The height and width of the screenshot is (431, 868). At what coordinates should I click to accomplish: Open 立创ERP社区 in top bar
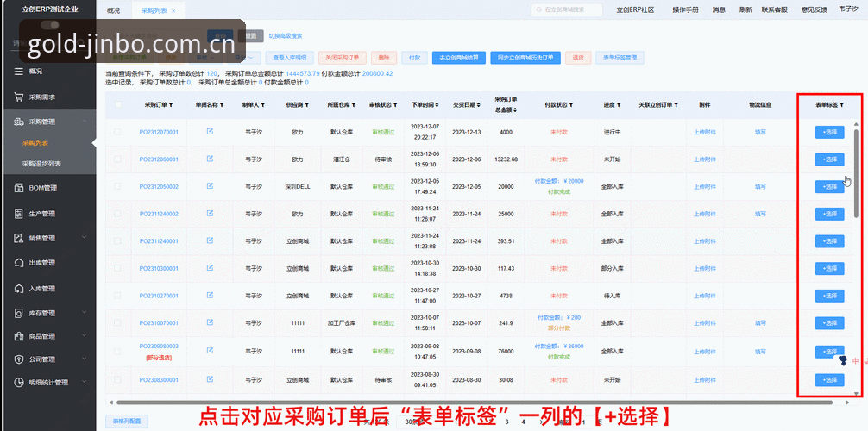(x=635, y=10)
